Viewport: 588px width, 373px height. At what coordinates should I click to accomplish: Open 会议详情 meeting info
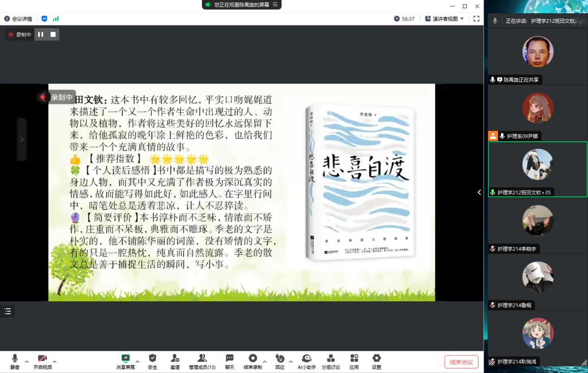tap(18, 19)
